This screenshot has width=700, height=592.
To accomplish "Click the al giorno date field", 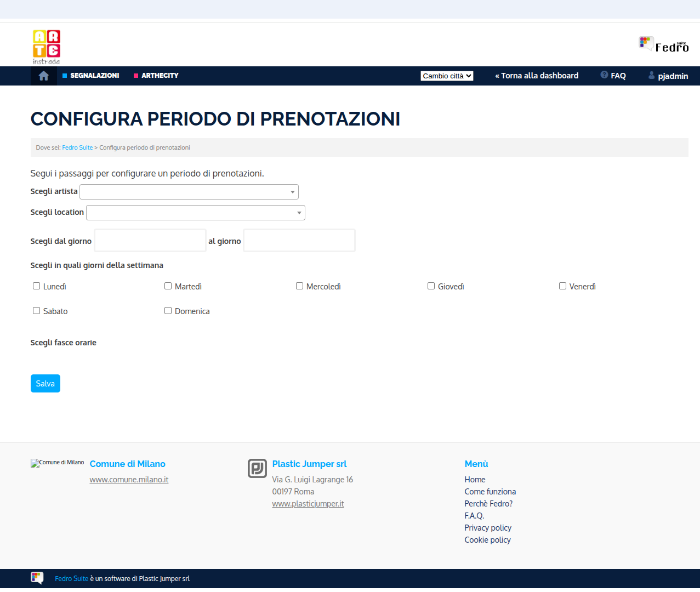I will coord(299,241).
